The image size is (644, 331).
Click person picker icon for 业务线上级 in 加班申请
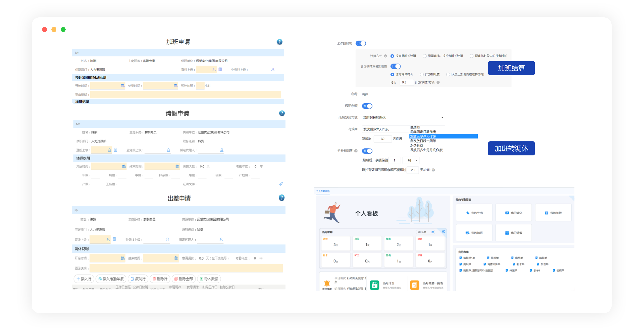pyautogui.click(x=273, y=70)
